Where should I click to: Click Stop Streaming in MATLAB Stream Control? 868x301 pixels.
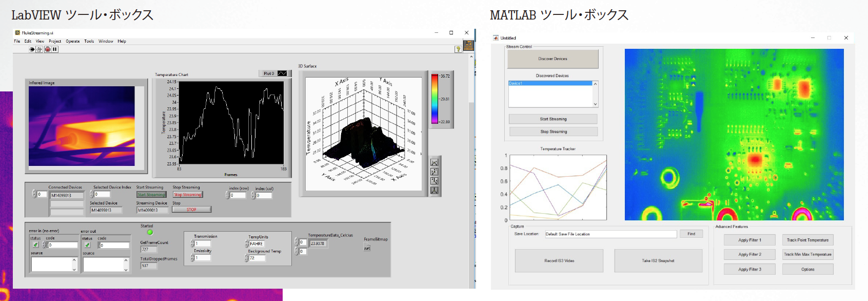point(554,131)
